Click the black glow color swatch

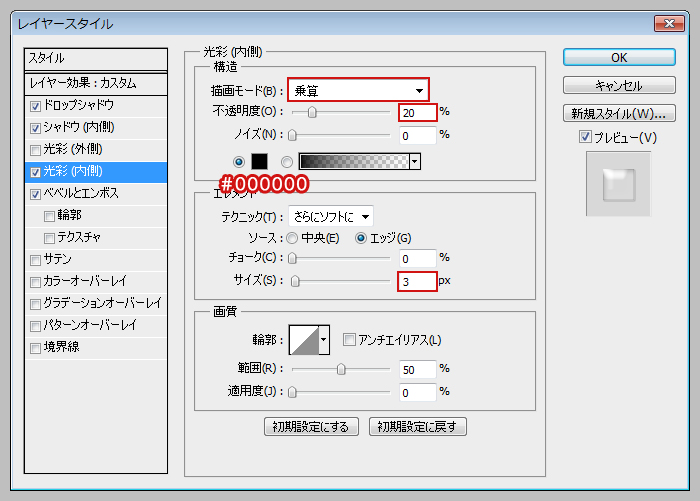(259, 161)
